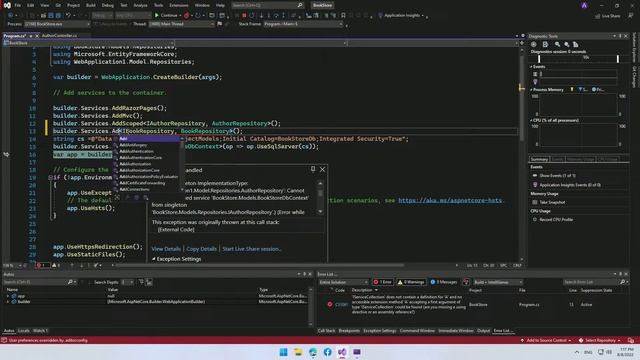Switch to the Breakpoints tab
Screen dimensions: 640x360
pyautogui.click(x=349, y=331)
